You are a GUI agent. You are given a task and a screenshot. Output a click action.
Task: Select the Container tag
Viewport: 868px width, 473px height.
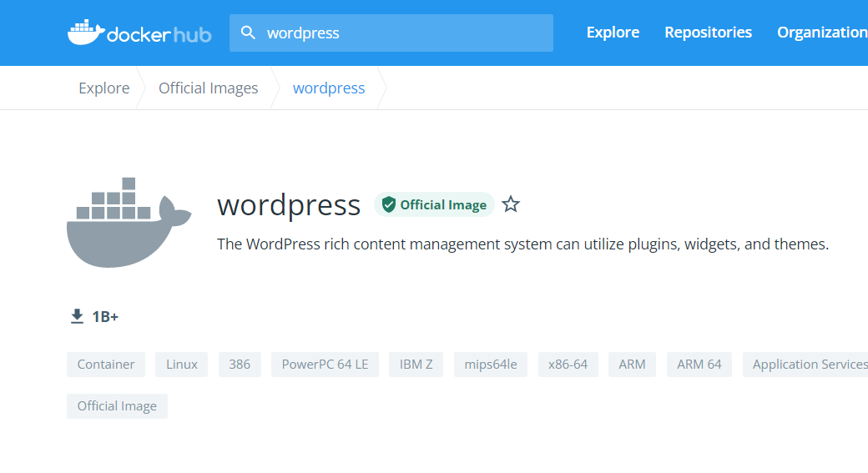tap(106, 365)
